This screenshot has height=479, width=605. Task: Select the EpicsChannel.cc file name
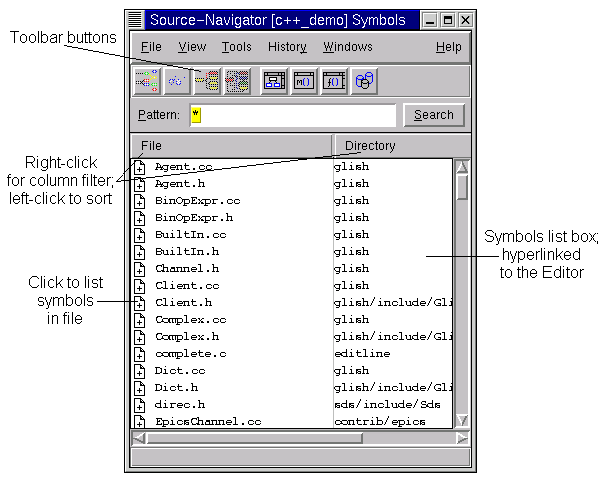(208, 421)
